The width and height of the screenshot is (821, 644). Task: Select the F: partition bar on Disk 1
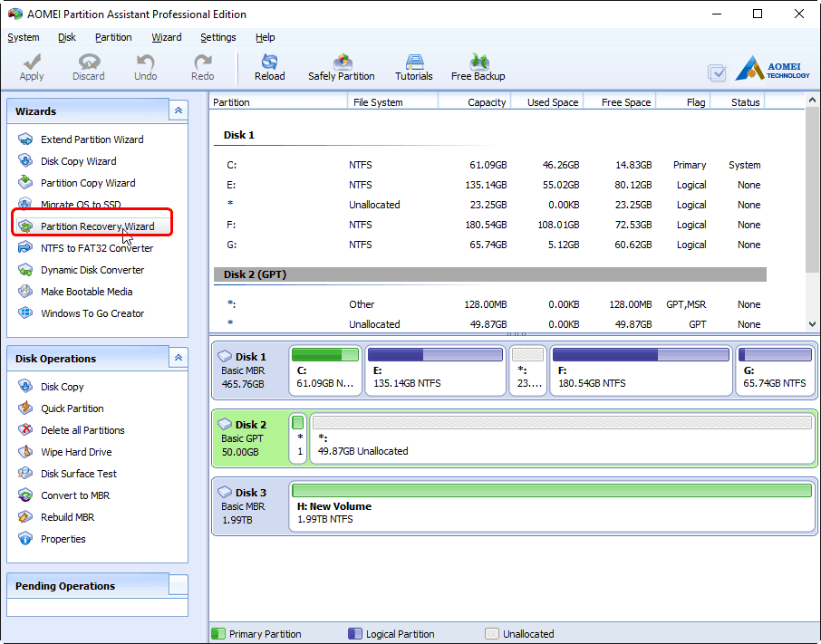(x=640, y=370)
